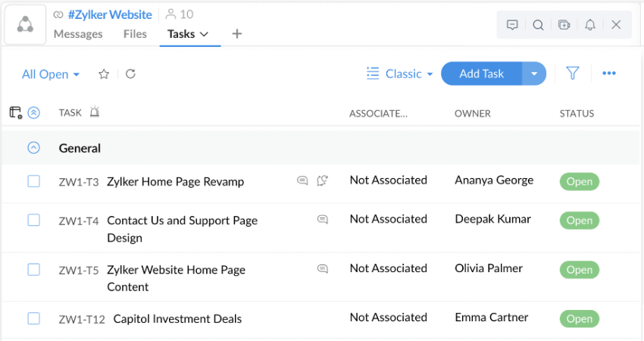The height and width of the screenshot is (341, 644).
Task: Click the column customization icon
Action: (x=15, y=113)
